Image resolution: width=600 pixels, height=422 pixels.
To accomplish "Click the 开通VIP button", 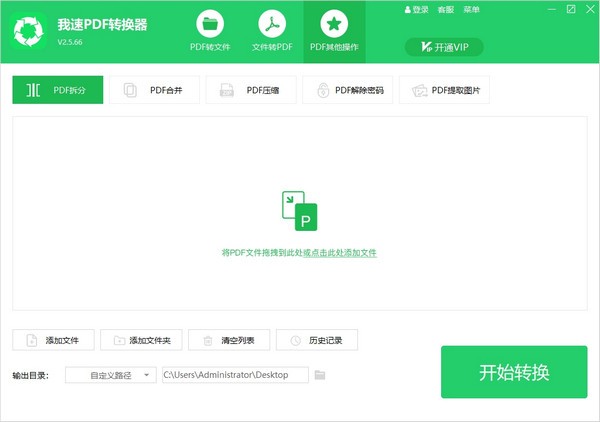I will (x=444, y=47).
